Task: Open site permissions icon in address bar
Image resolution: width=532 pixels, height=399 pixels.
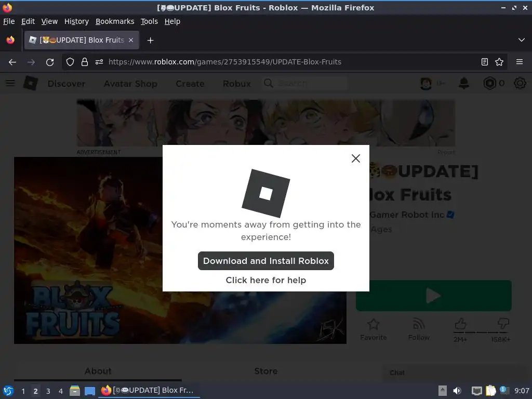Action: coord(99,62)
